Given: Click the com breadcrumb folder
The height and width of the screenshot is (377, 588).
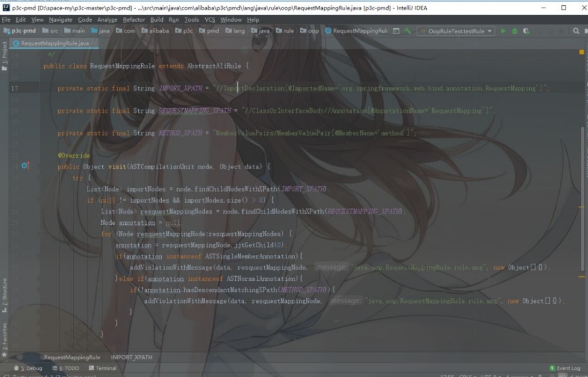Looking at the screenshot, I should pos(125,31).
